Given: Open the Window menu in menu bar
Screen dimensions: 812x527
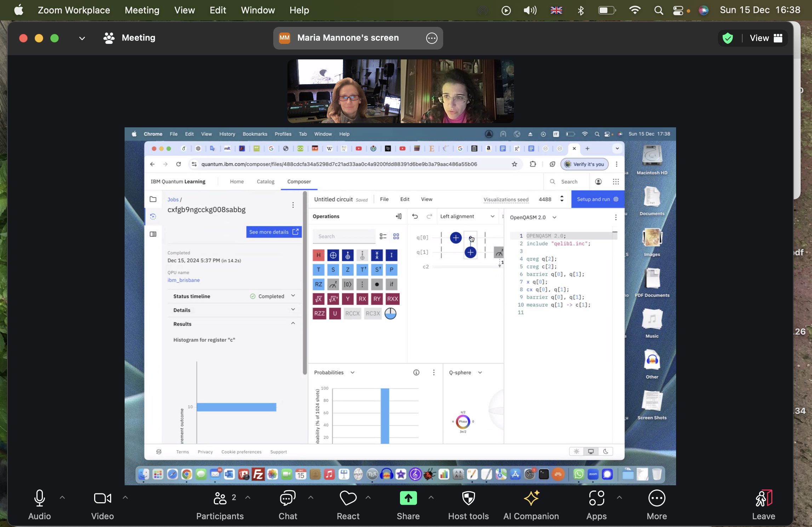Looking at the screenshot, I should [258, 10].
